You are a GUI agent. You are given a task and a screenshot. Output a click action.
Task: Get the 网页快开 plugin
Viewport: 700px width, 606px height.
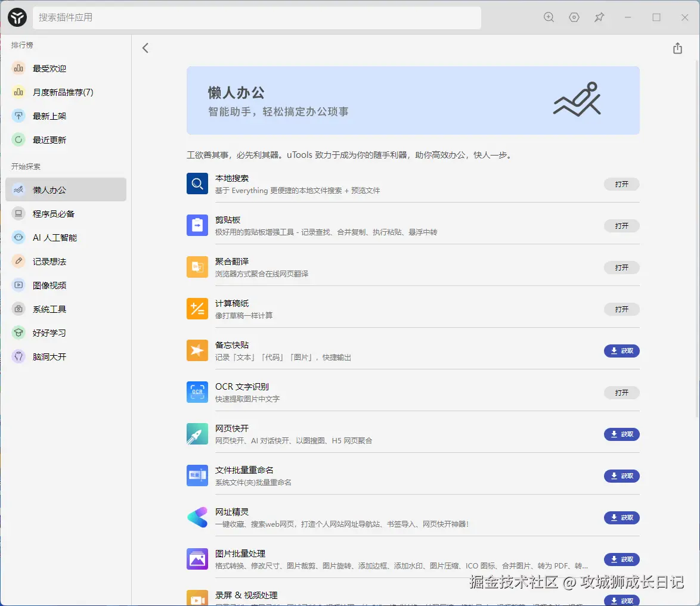pos(621,434)
